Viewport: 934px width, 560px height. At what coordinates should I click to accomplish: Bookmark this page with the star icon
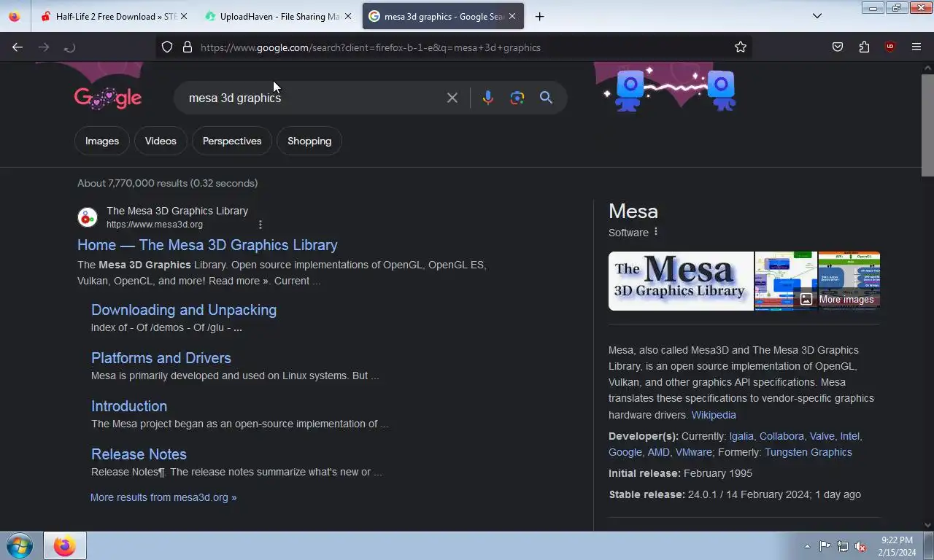click(x=741, y=47)
